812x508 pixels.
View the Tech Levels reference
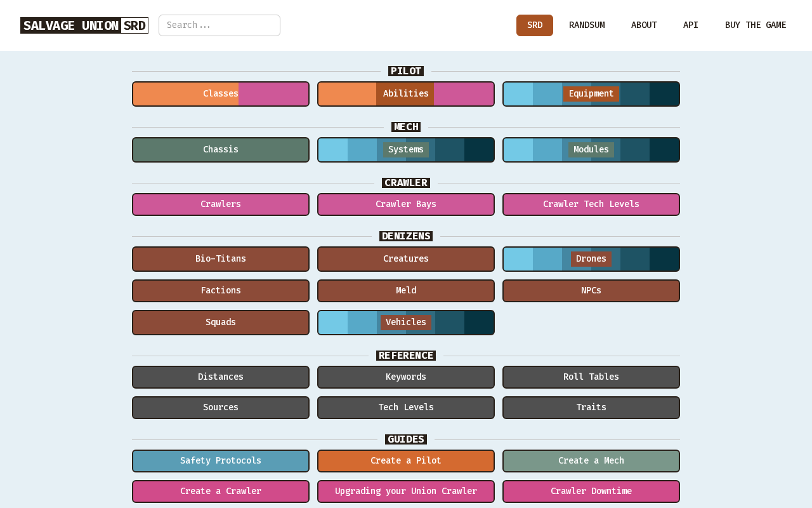406,408
